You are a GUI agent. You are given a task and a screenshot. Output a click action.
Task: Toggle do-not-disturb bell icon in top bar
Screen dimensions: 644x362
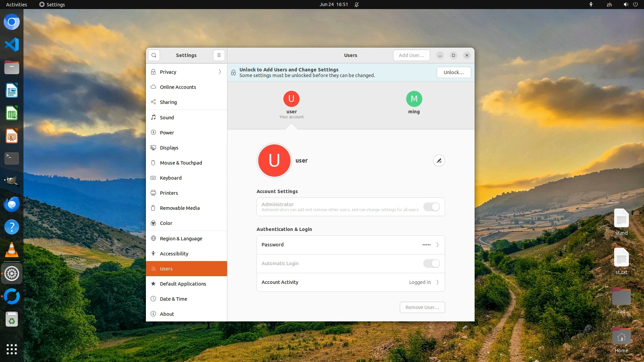click(x=357, y=5)
